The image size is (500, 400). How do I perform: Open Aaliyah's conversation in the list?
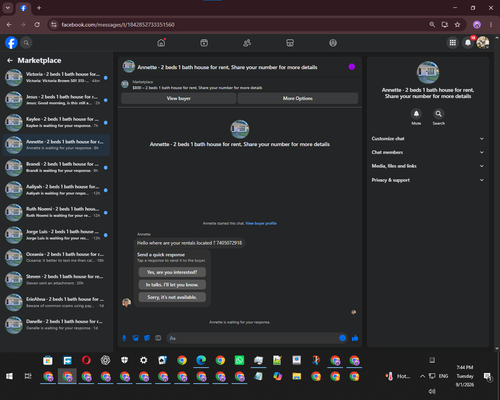pyautogui.click(x=56, y=190)
